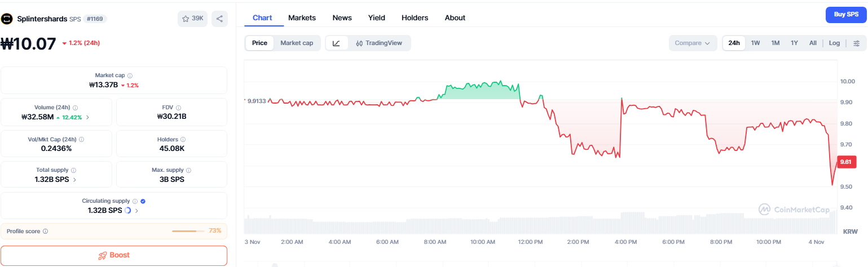Click the ₩30.21B FDV value
The image size is (868, 267).
click(x=171, y=117)
